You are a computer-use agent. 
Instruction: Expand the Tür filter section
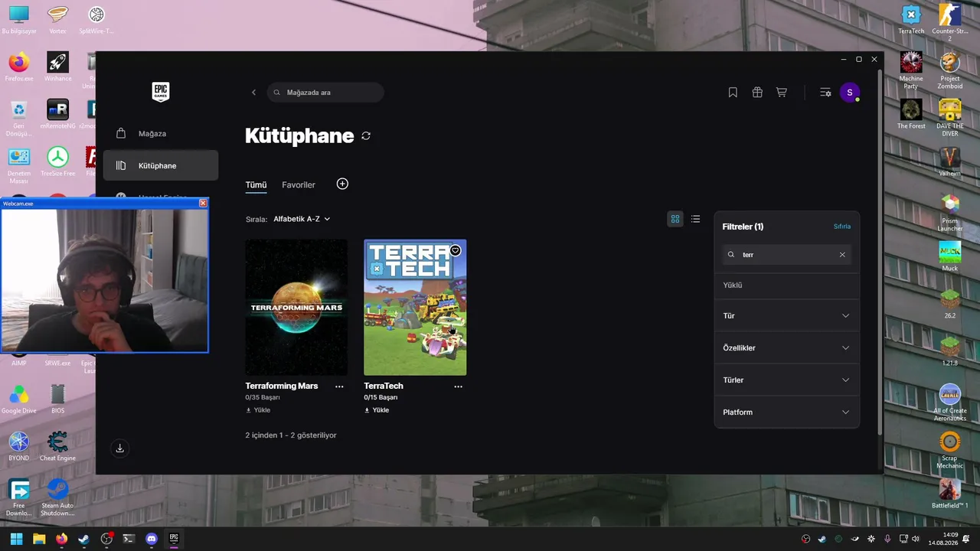(x=786, y=316)
